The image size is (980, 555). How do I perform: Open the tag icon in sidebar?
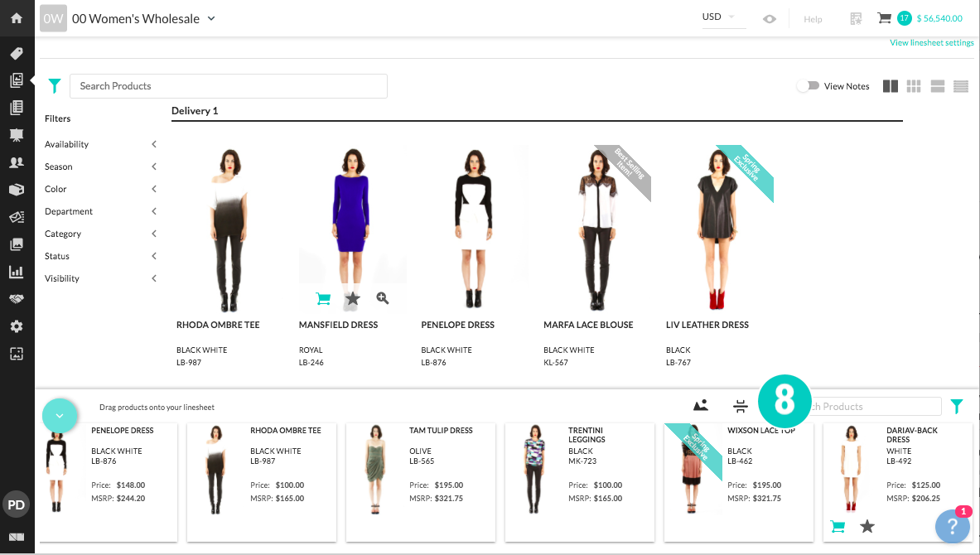point(17,53)
